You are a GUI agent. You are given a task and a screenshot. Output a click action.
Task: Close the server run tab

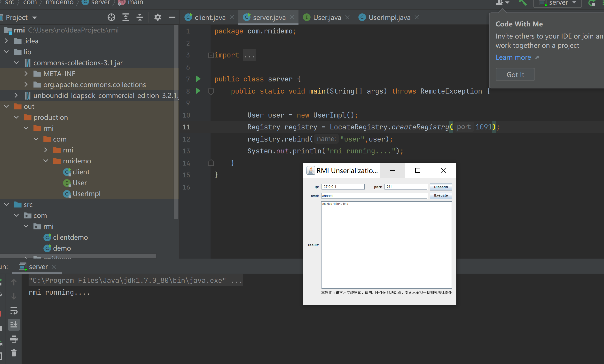54,267
